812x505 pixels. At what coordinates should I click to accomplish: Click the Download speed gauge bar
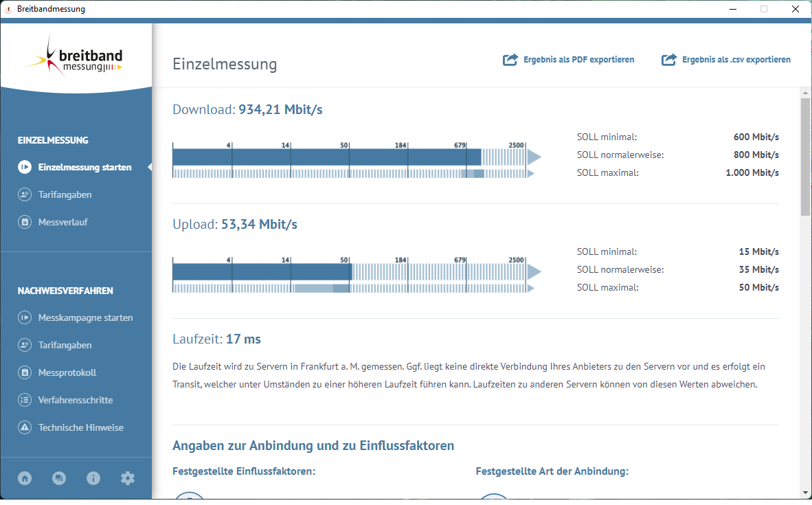(330, 157)
